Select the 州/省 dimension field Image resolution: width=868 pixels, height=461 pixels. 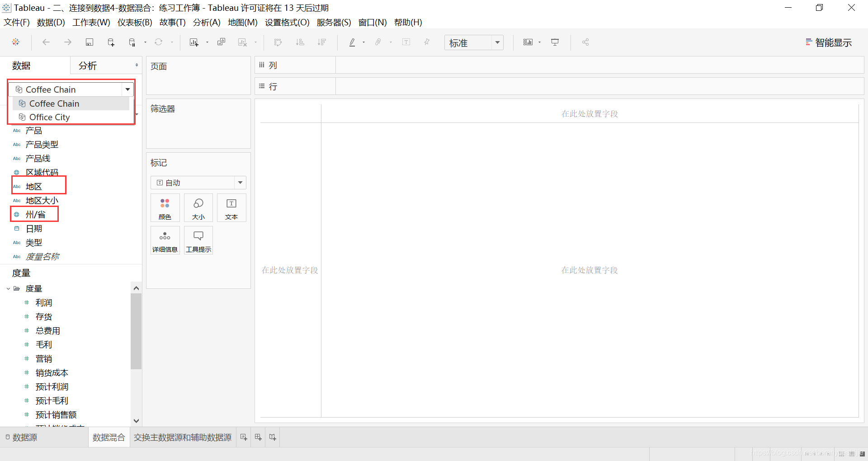click(35, 214)
